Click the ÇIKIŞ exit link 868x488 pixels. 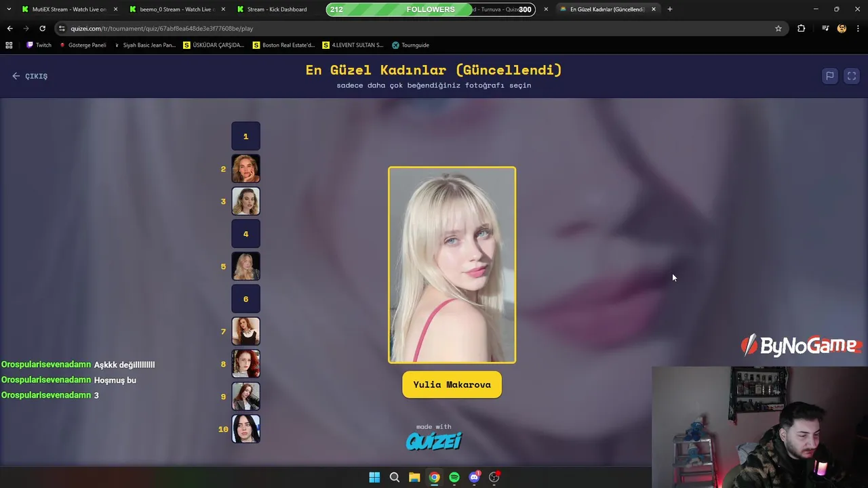click(30, 76)
